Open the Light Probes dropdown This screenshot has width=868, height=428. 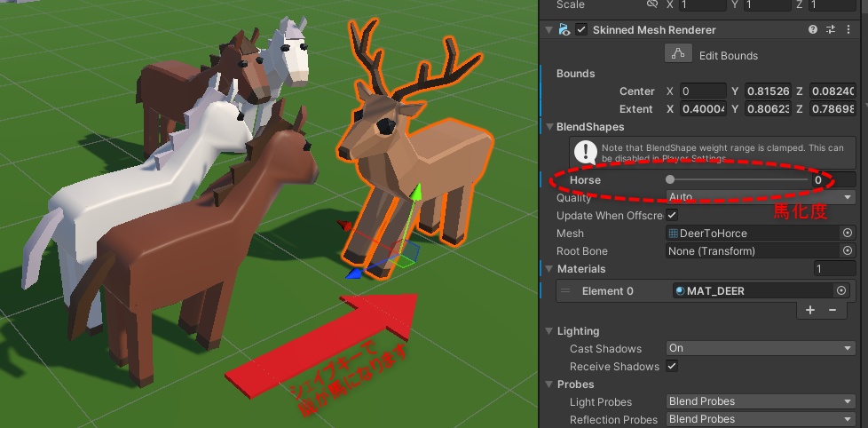pyautogui.click(x=761, y=401)
